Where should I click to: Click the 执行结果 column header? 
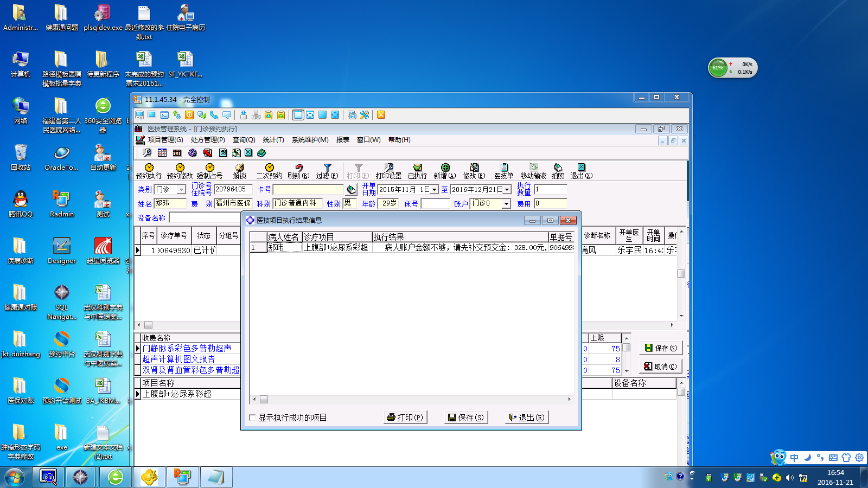click(460, 237)
